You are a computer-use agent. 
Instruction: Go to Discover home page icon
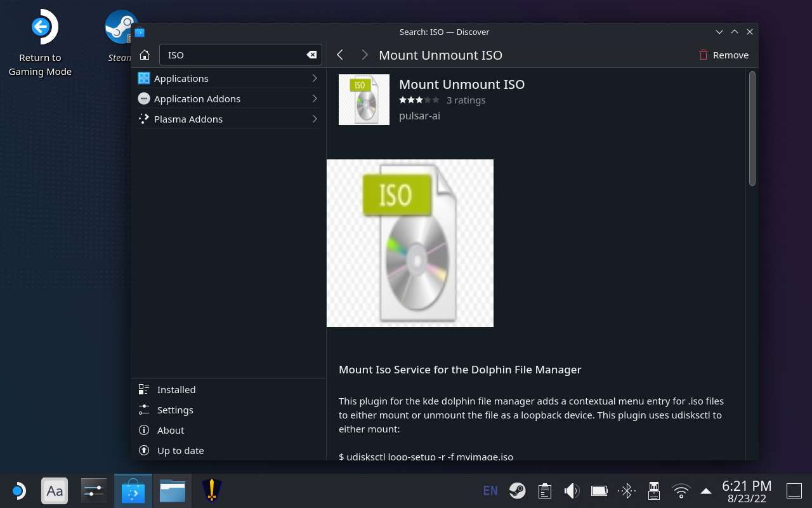coord(145,55)
